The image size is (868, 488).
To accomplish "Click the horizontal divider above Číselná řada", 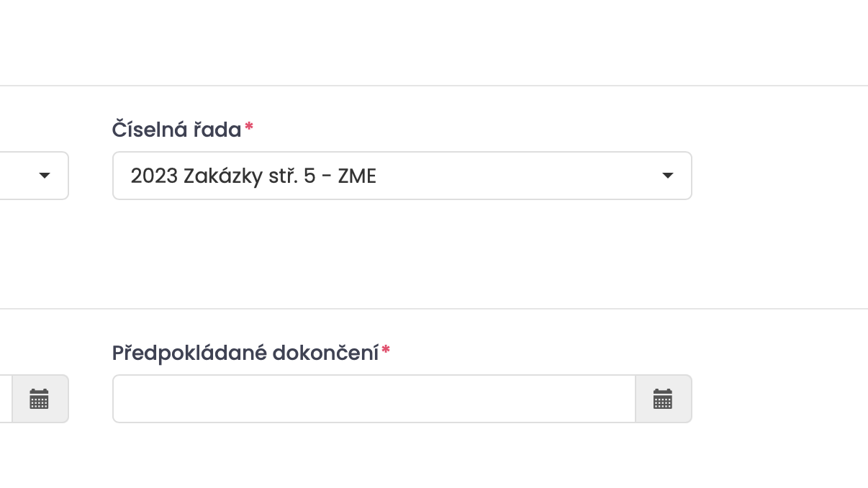I will pos(434,86).
